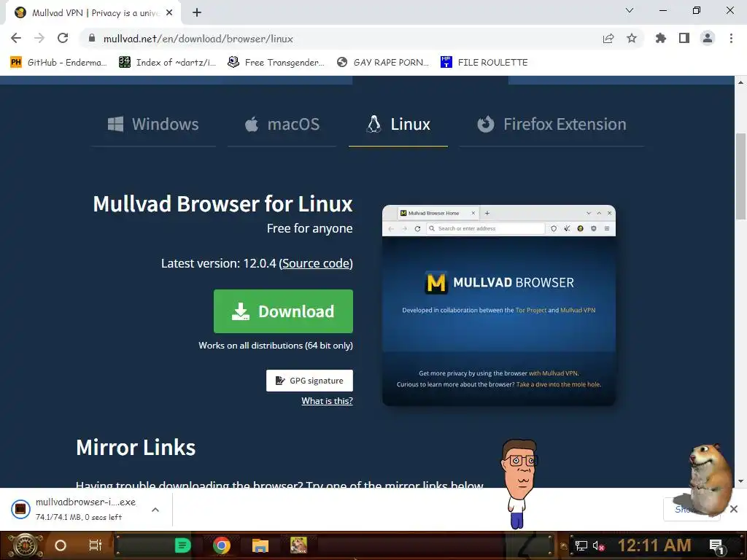Click the Mirror Links heading text

point(136,448)
